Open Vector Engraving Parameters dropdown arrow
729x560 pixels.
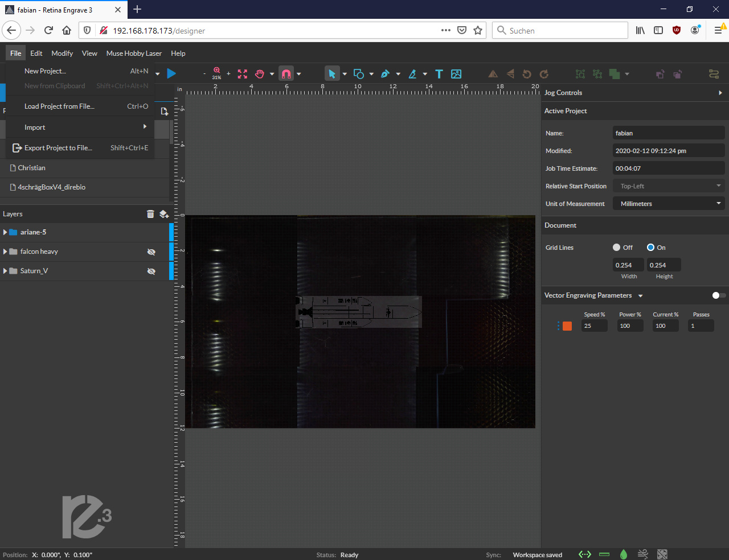pyautogui.click(x=641, y=296)
